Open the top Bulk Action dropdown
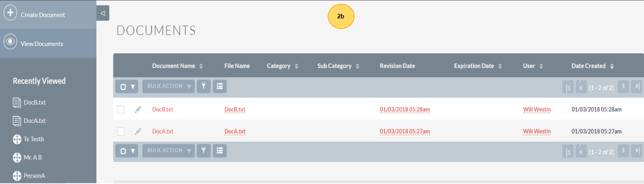 (x=168, y=86)
